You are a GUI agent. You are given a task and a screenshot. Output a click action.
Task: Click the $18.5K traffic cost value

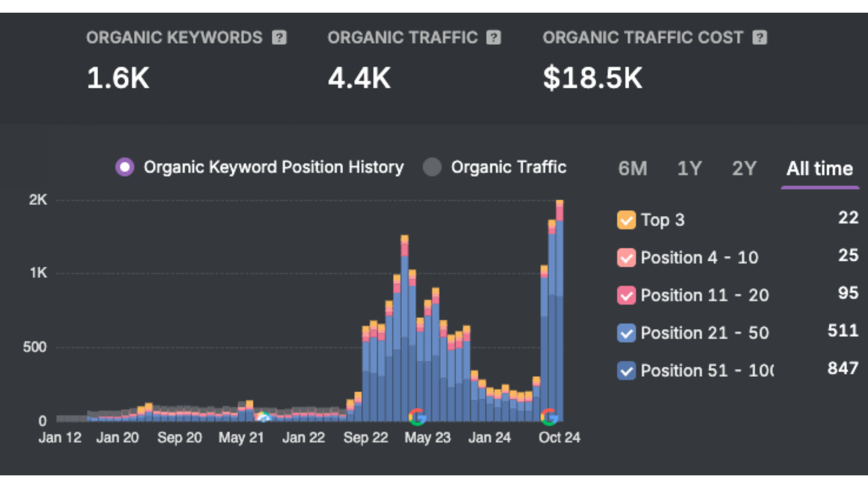[592, 78]
